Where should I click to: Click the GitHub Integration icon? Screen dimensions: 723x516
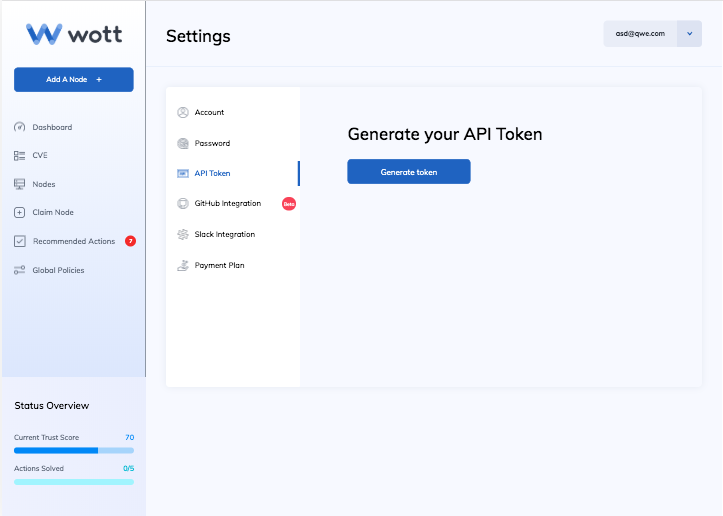click(182, 203)
